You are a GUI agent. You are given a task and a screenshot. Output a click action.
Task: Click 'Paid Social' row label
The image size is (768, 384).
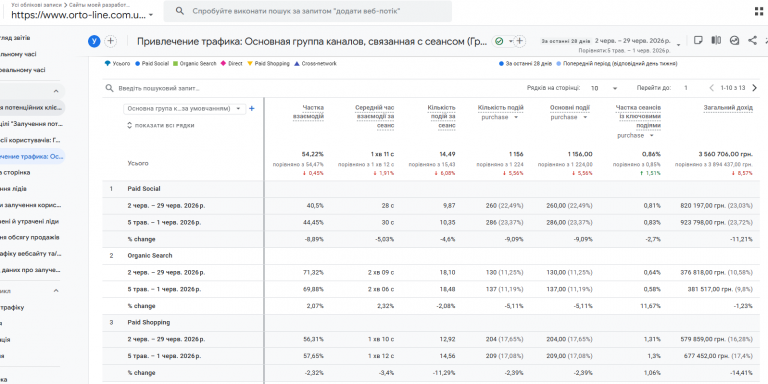(144, 189)
